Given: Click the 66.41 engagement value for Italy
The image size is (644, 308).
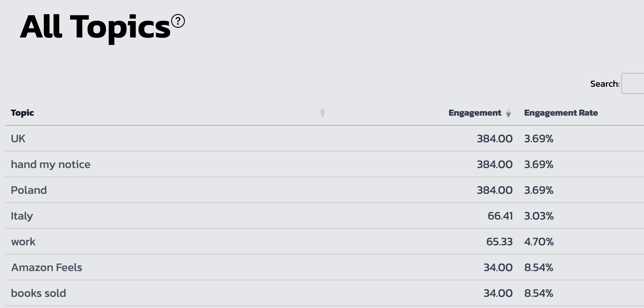Looking at the screenshot, I should click(x=500, y=216).
